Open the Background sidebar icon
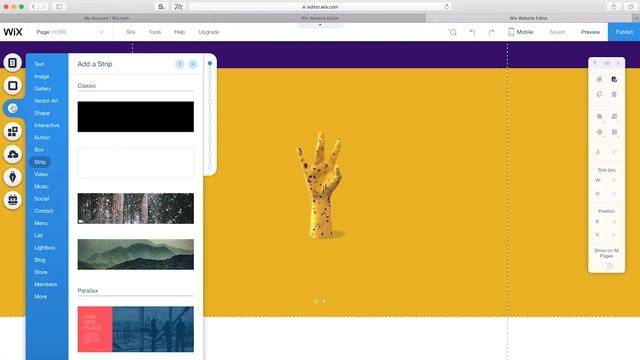Screen dimensions: 640x360 pyautogui.click(x=13, y=86)
